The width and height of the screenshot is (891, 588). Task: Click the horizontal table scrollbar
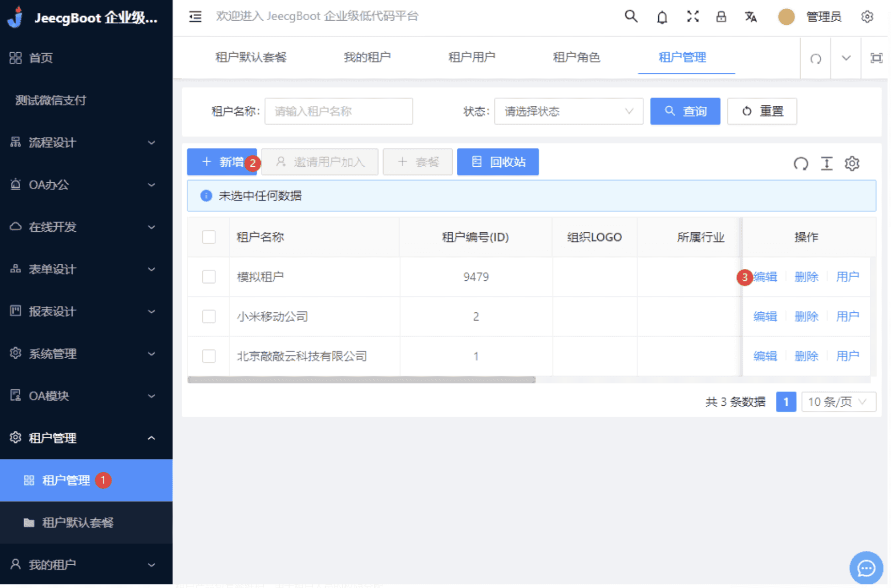click(x=361, y=380)
